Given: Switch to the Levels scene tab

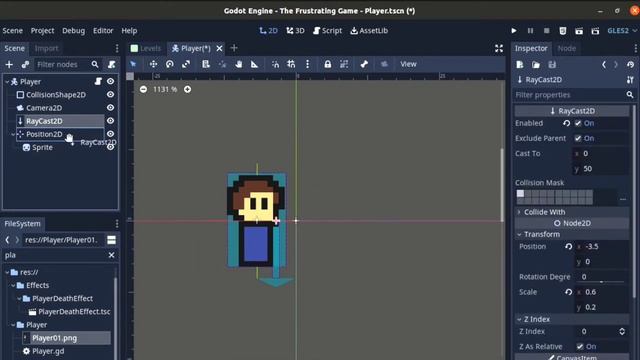Looking at the screenshot, I should point(146,48).
